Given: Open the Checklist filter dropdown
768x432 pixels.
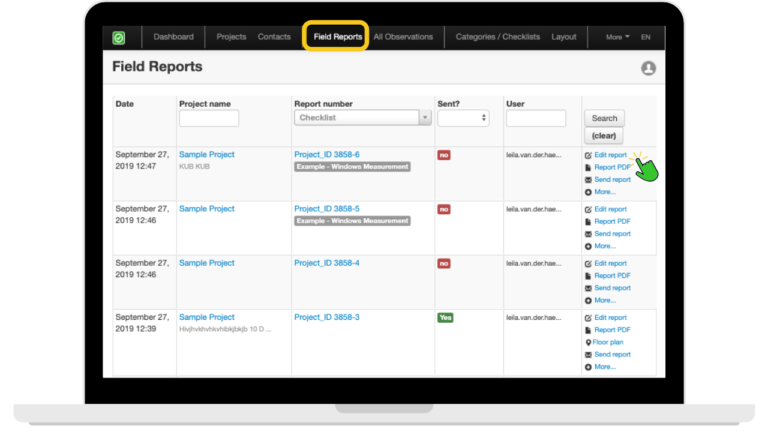Looking at the screenshot, I should [363, 118].
